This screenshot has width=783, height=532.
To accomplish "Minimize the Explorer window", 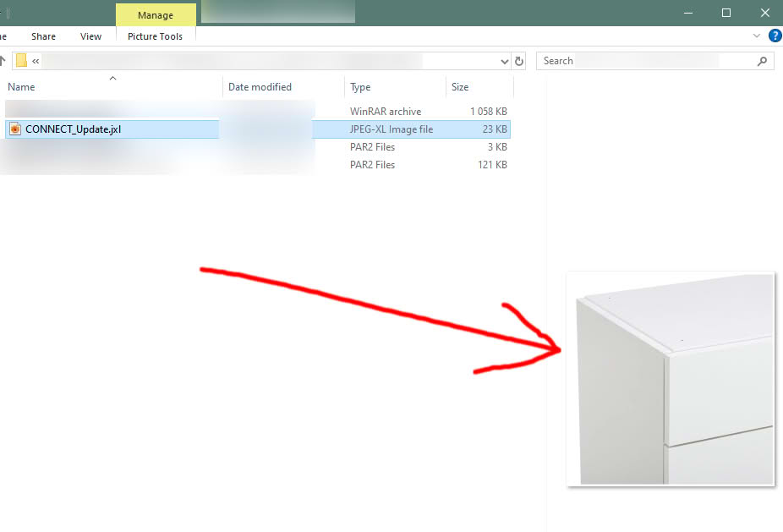I will (688, 13).
